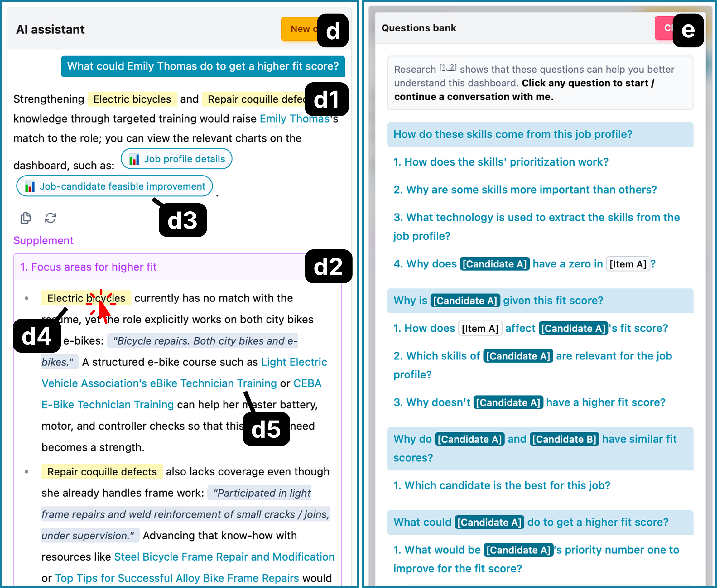Image resolution: width=717 pixels, height=588 pixels.
Task: Click the regenerate response icon
Action: 51,218
